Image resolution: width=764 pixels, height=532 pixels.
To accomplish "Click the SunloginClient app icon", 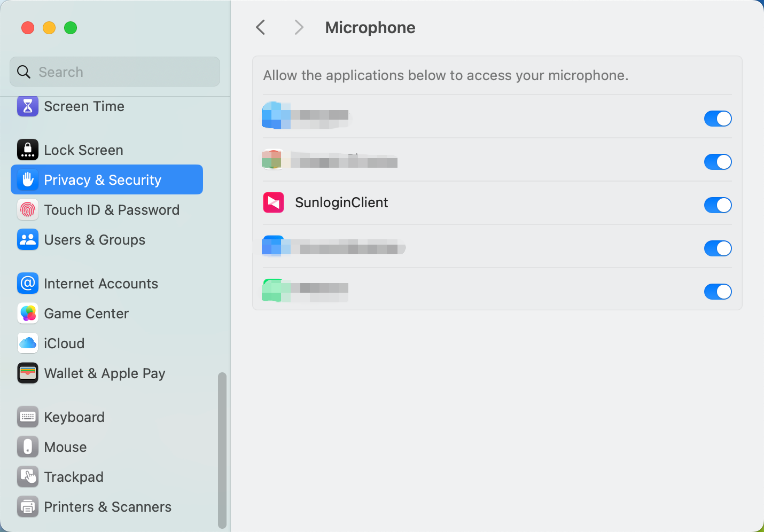I will pyautogui.click(x=273, y=202).
